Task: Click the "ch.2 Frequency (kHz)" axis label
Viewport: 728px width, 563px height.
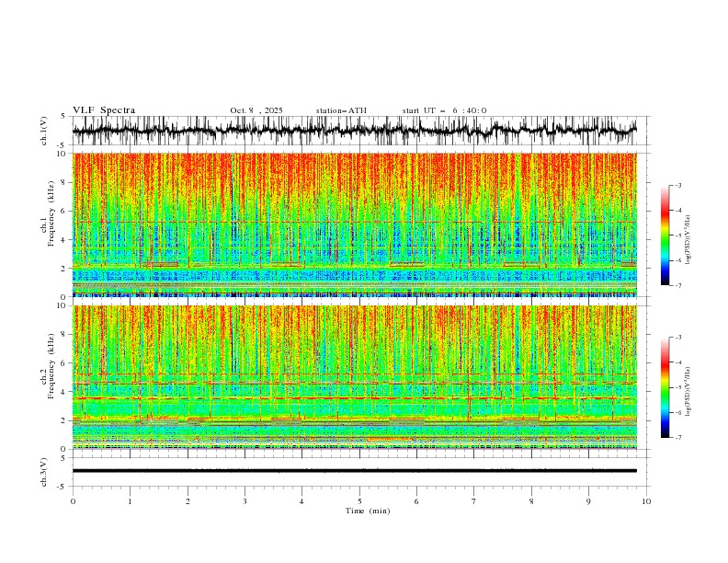Action: click(48, 366)
